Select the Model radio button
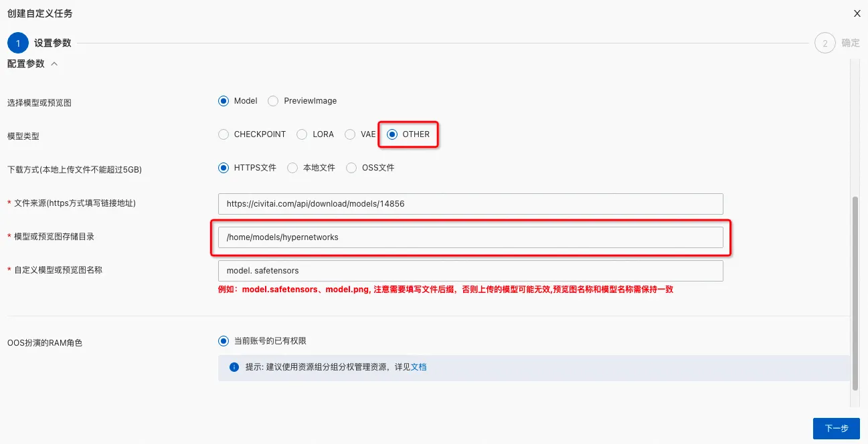 [x=224, y=101]
